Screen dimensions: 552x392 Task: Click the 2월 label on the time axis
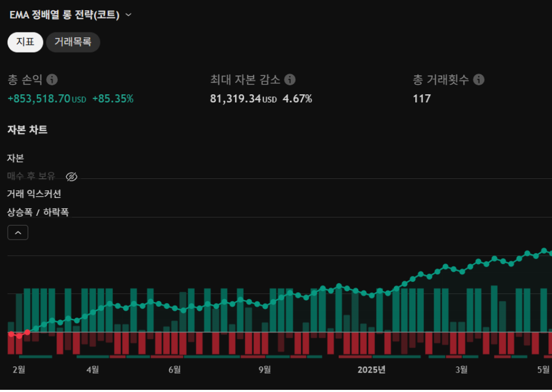coord(18,370)
